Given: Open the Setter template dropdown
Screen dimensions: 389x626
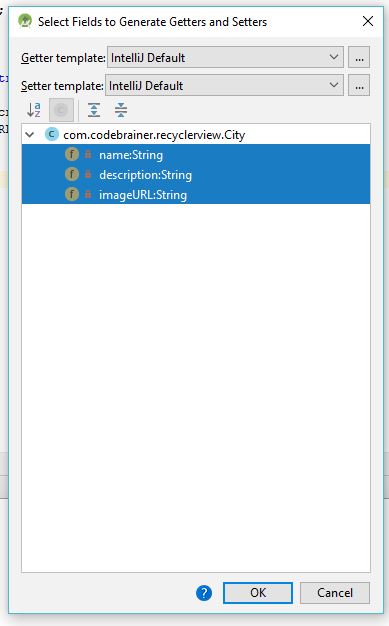Looking at the screenshot, I should point(224,85).
